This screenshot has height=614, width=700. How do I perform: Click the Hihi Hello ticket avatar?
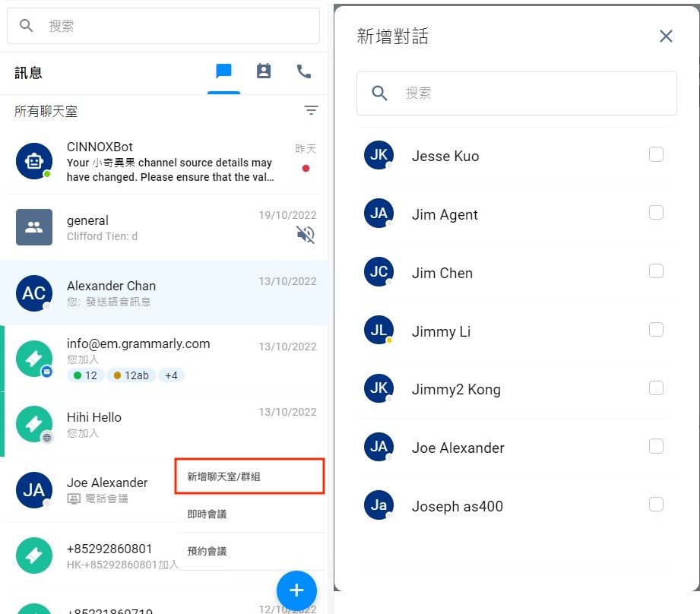34,424
